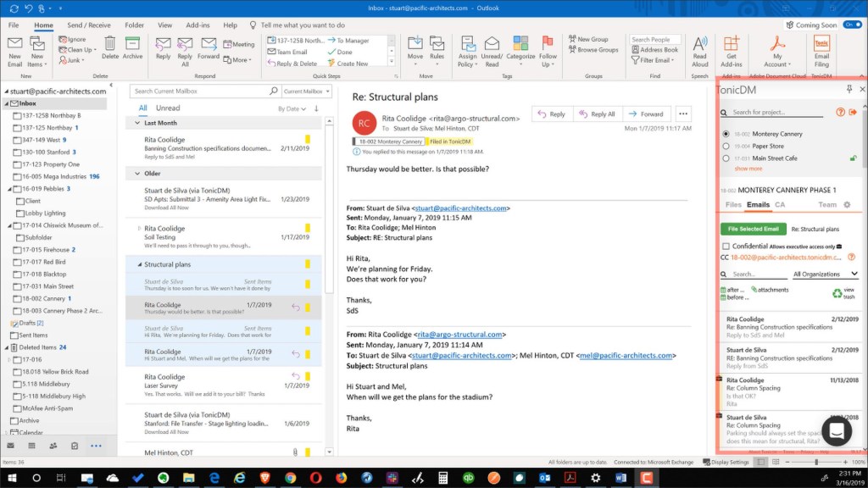
Task: Select the Main Street Cafe radio button
Action: [726, 158]
